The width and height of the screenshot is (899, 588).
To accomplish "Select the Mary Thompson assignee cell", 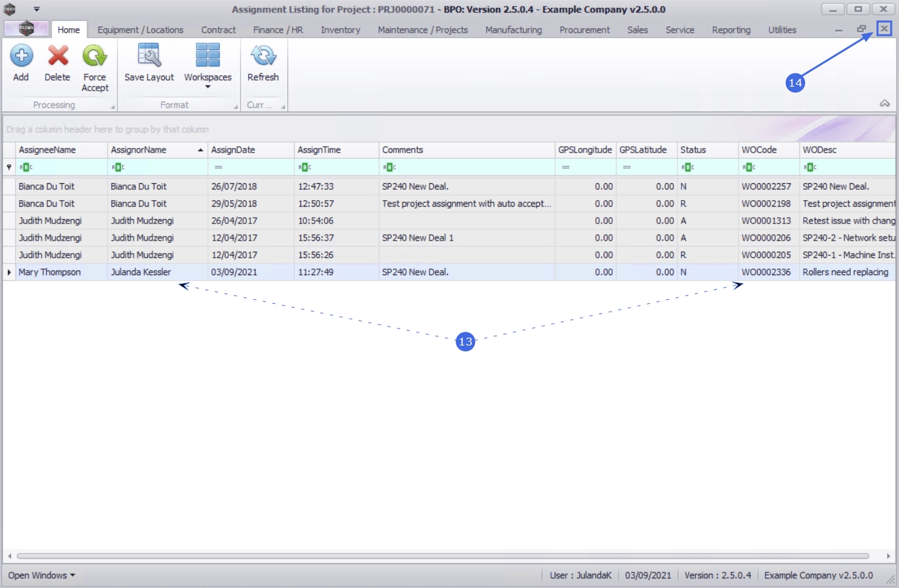I will click(x=62, y=272).
